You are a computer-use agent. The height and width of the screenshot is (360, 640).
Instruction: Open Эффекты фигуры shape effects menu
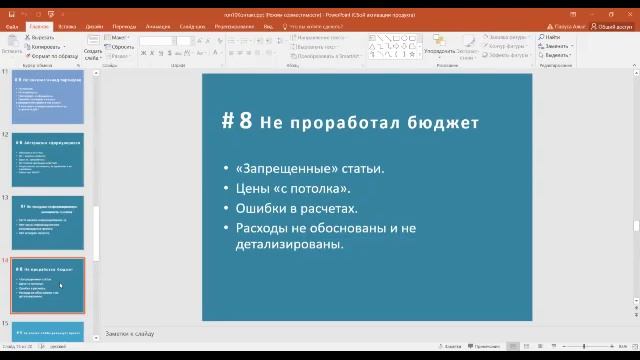pyautogui.click(x=507, y=56)
